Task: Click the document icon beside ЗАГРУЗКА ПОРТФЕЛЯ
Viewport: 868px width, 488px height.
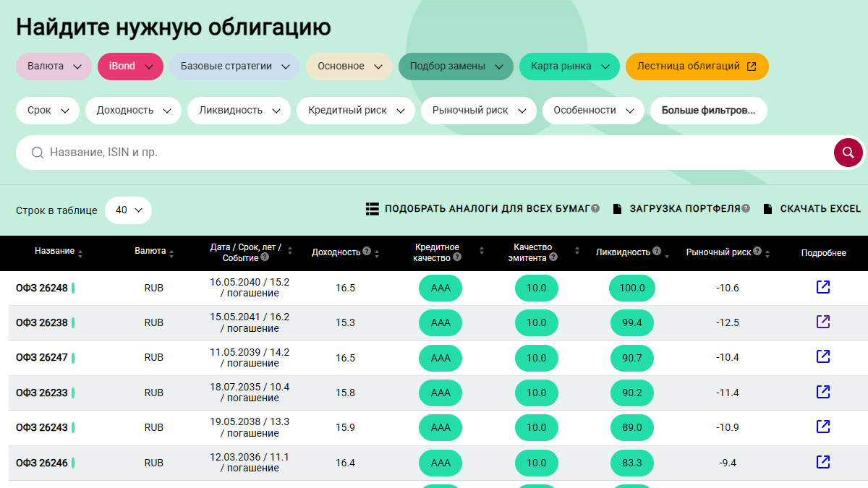Action: pyautogui.click(x=618, y=208)
